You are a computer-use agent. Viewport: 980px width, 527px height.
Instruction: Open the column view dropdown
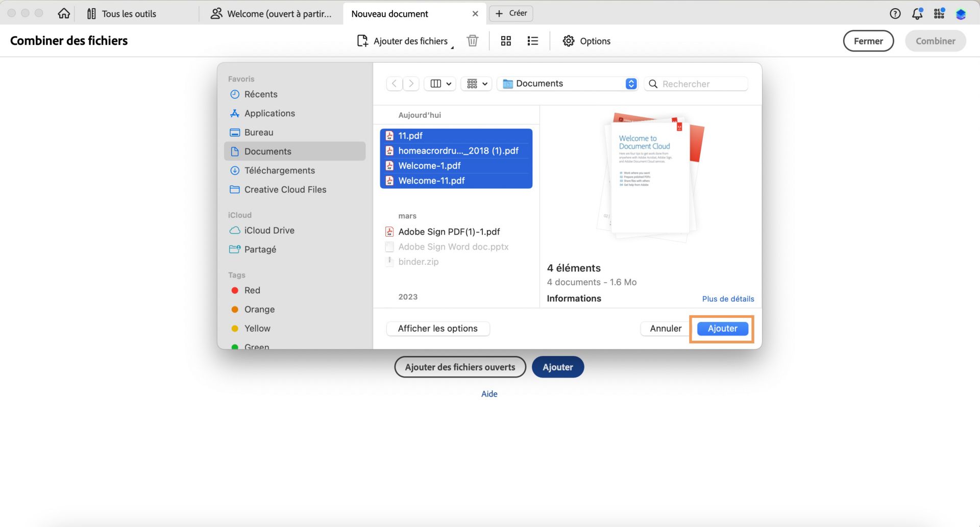(440, 84)
